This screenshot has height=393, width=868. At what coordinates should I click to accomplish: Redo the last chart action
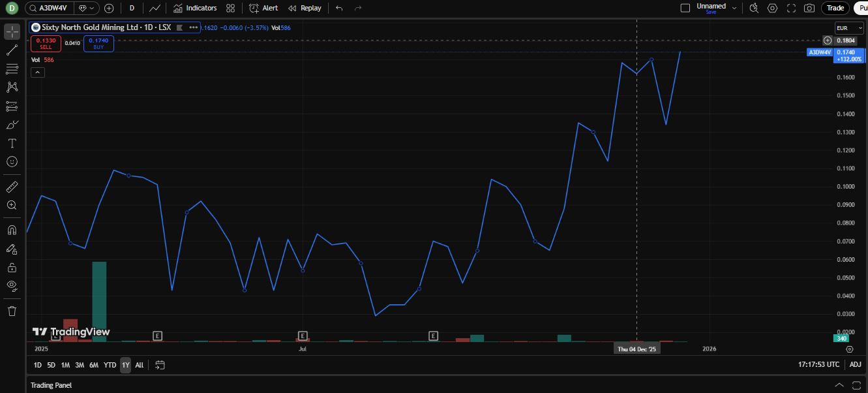coord(358,8)
